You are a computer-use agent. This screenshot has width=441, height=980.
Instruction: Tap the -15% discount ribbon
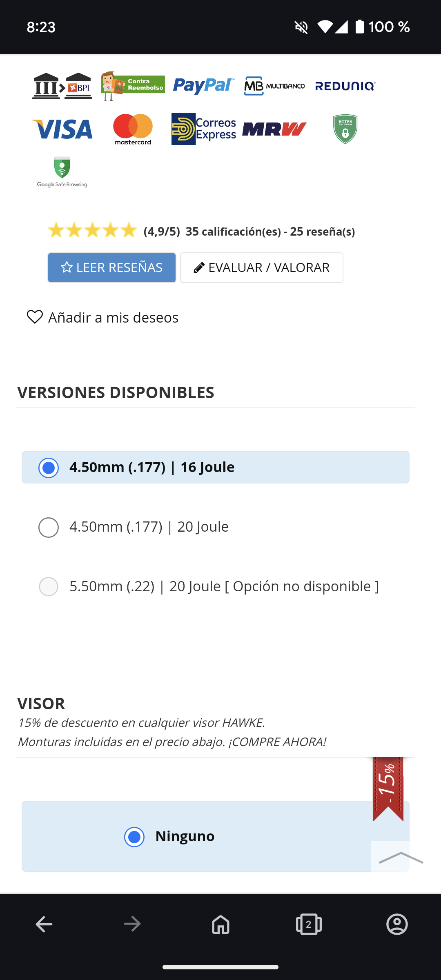pyautogui.click(x=388, y=788)
